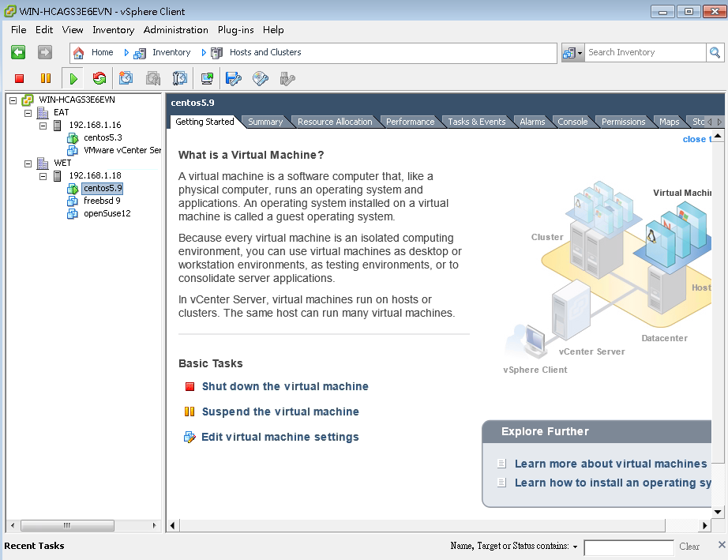Viewport: 728px width, 560px height.
Task: Take a snapshot using the toolbar icon
Action: 126,78
